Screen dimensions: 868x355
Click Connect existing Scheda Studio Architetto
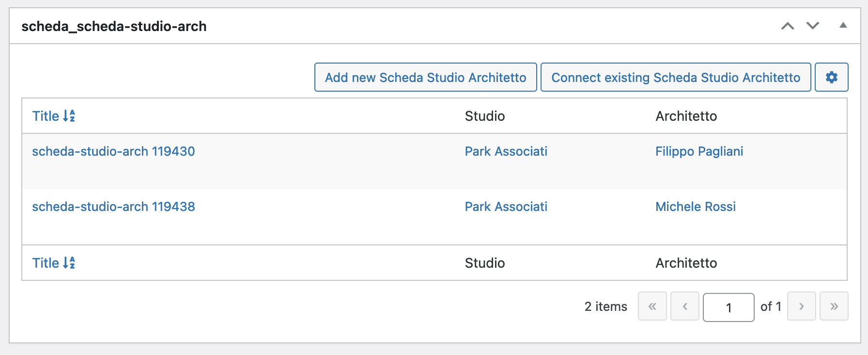click(x=676, y=77)
